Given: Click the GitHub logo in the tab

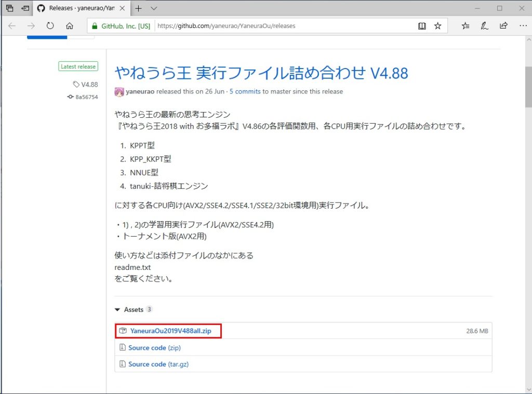Looking at the screenshot, I should 41,8.
